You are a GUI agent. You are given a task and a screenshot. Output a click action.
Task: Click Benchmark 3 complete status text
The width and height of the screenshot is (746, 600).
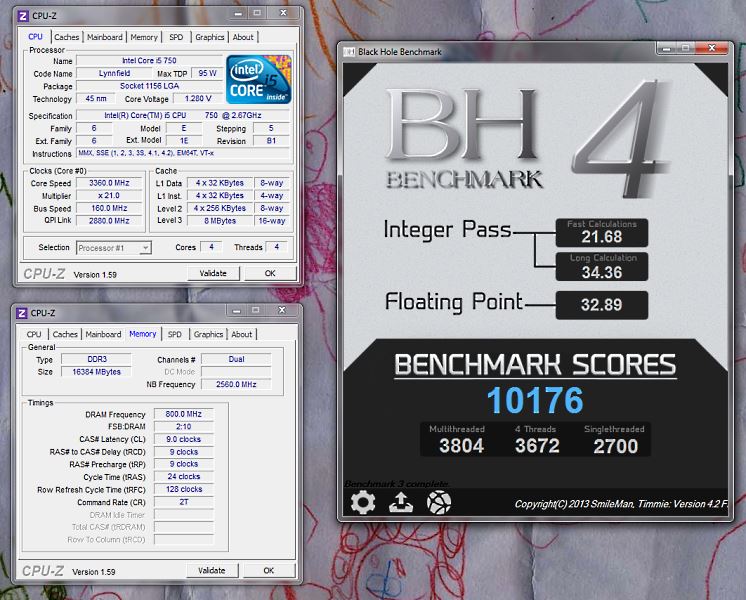click(x=396, y=484)
